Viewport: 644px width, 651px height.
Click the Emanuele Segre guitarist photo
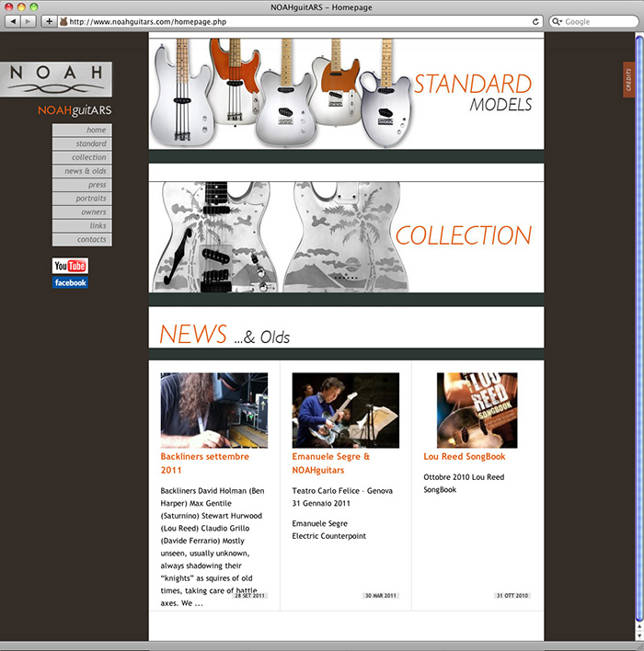345,410
